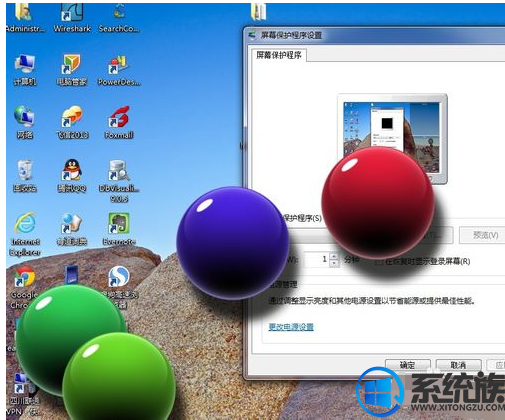Open the PowerDesigner shortcut icon
Viewport: 505px width, 420px height.
[118, 65]
